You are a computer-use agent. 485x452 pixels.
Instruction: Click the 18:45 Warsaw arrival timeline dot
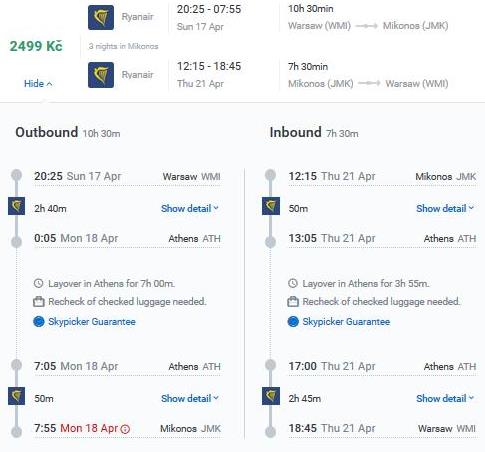coord(270,432)
